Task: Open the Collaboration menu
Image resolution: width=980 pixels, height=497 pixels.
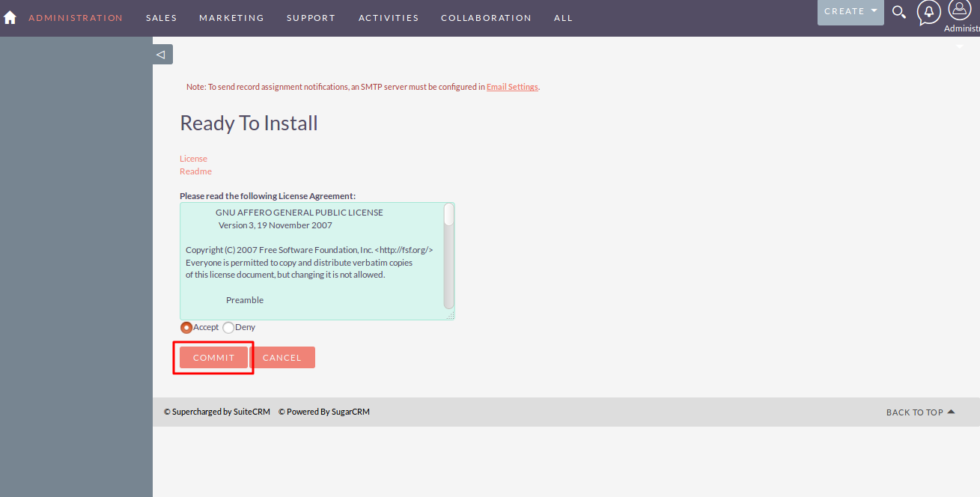Action: pyautogui.click(x=487, y=18)
